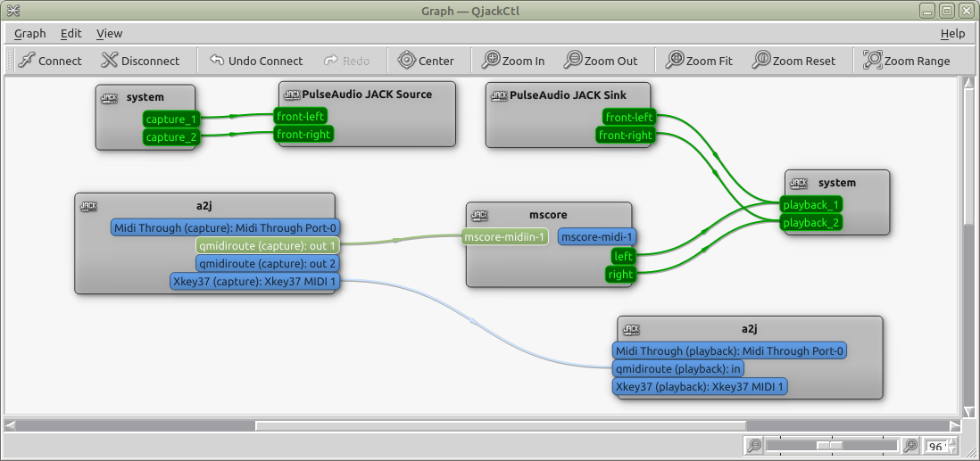The width and height of the screenshot is (980, 461).
Task: Decrease zoom with spinbox down arrow
Action: 952,449
